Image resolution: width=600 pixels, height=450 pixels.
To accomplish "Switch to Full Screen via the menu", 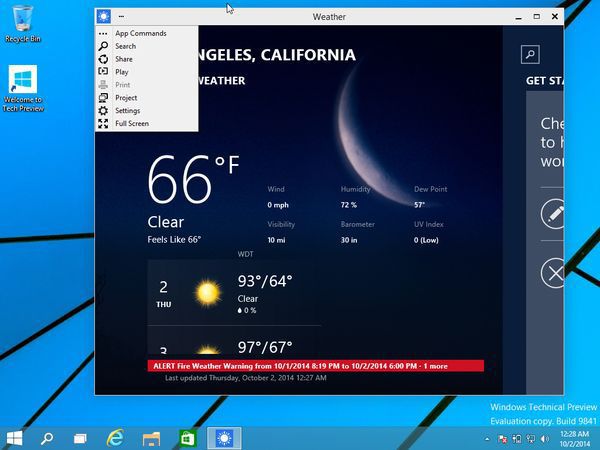I will [147, 123].
